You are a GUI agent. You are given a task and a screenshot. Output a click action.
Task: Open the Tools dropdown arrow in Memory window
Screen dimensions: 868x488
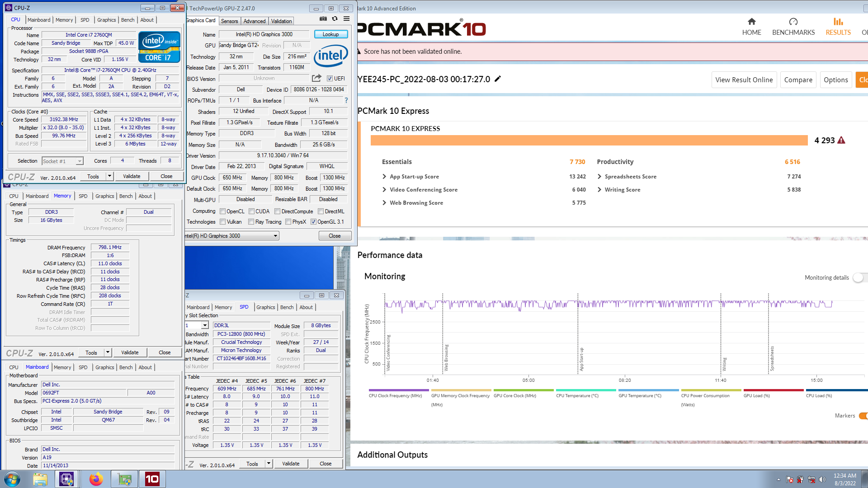point(108,352)
